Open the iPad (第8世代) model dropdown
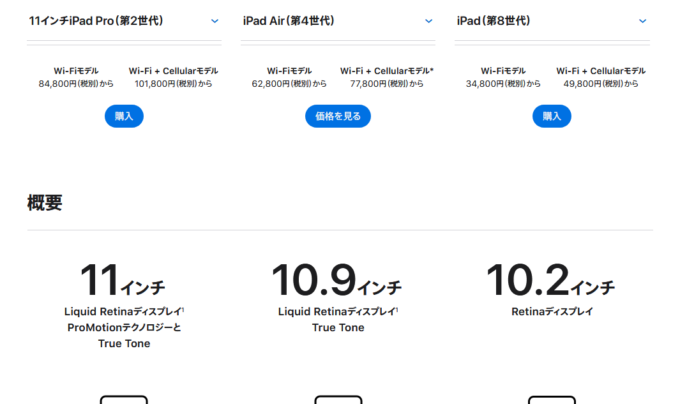The image size is (680, 404). (x=552, y=21)
